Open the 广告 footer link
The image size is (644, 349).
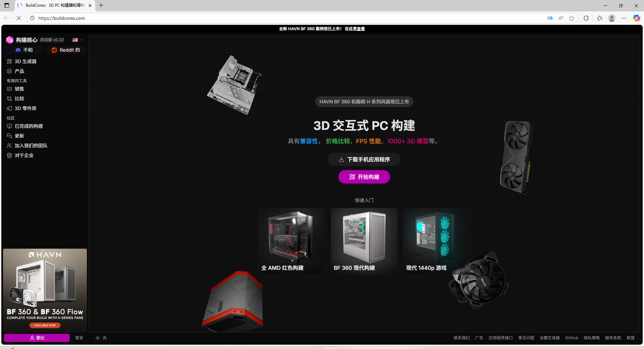click(479, 338)
